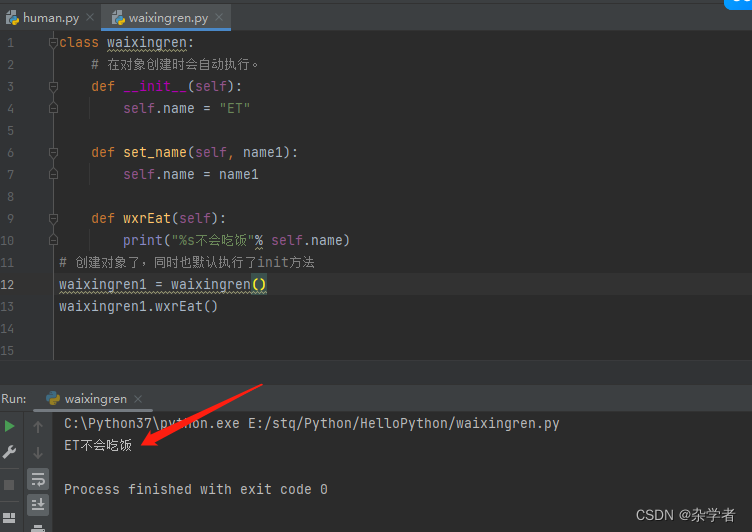Close the human.py tab

click(90, 17)
